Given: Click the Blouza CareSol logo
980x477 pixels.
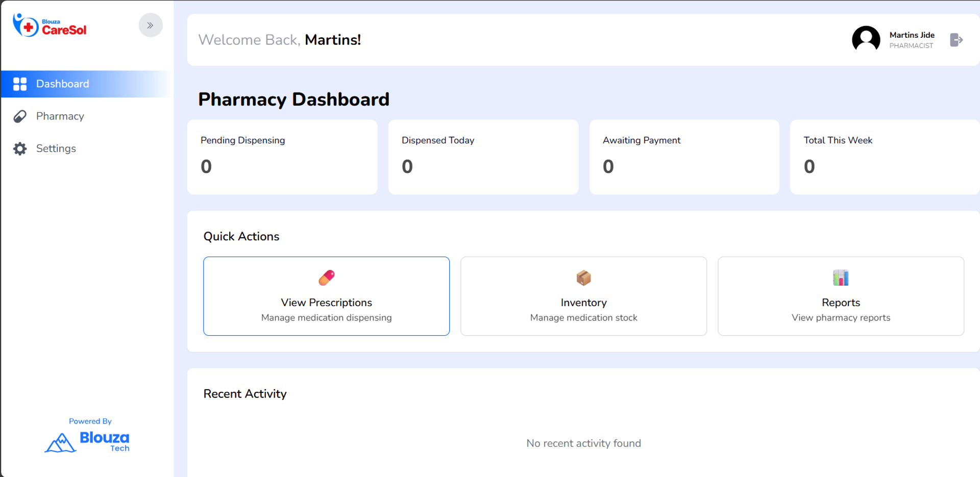Looking at the screenshot, I should point(50,26).
